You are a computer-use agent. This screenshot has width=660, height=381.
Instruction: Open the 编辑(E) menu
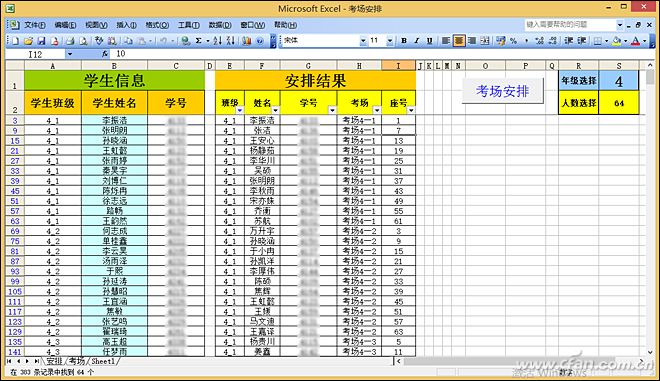[65, 25]
